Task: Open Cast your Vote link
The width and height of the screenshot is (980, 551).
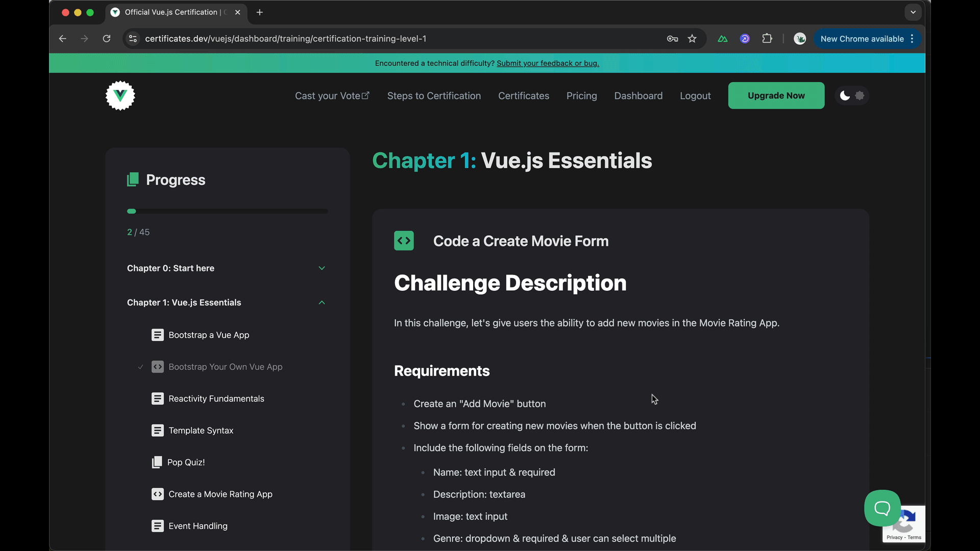Action: (x=332, y=96)
